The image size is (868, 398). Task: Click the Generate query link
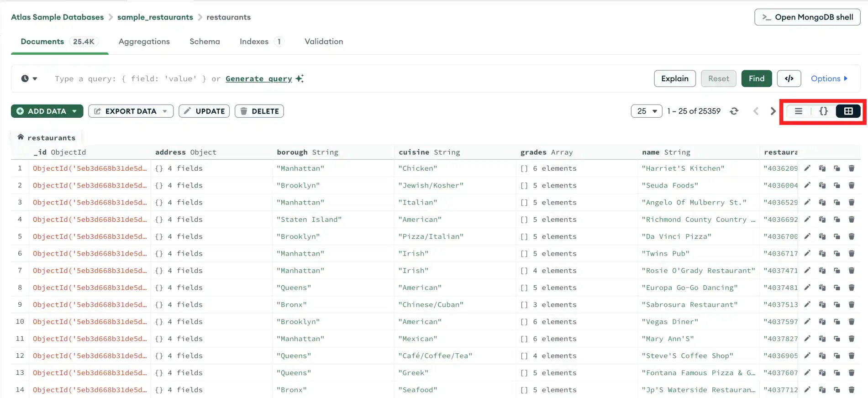coord(259,79)
